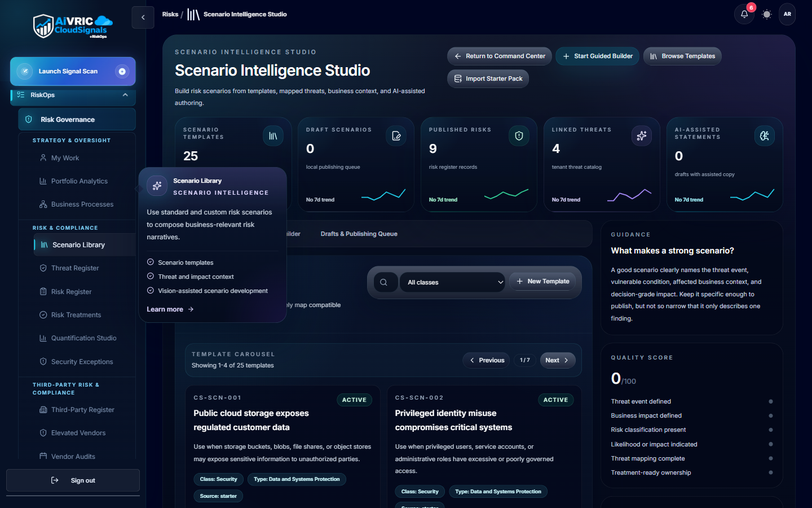Go to Risk Treatments
812x508 pixels.
[x=76, y=315]
